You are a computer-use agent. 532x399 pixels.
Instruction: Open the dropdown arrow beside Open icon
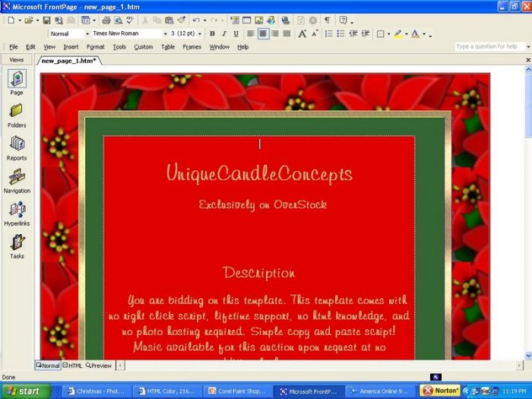pos(37,21)
